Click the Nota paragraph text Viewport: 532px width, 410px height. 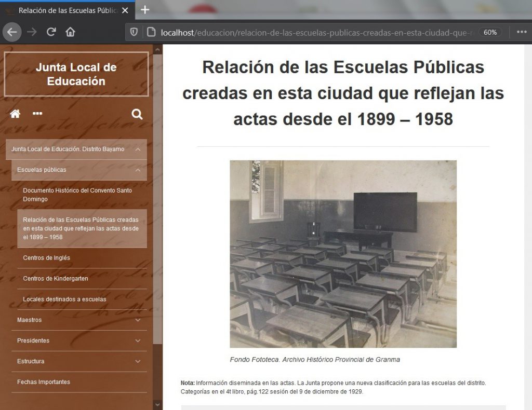tap(333, 387)
